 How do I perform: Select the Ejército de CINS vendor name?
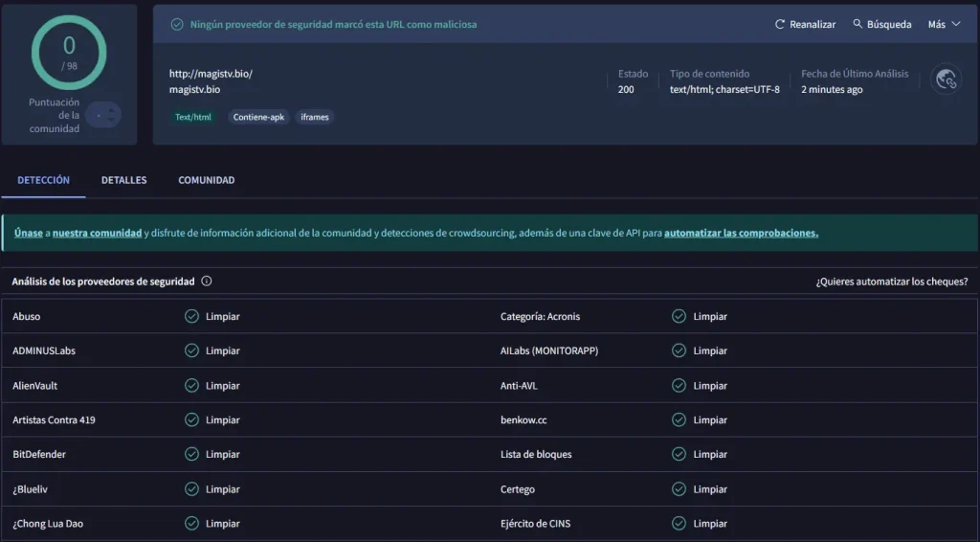536,523
